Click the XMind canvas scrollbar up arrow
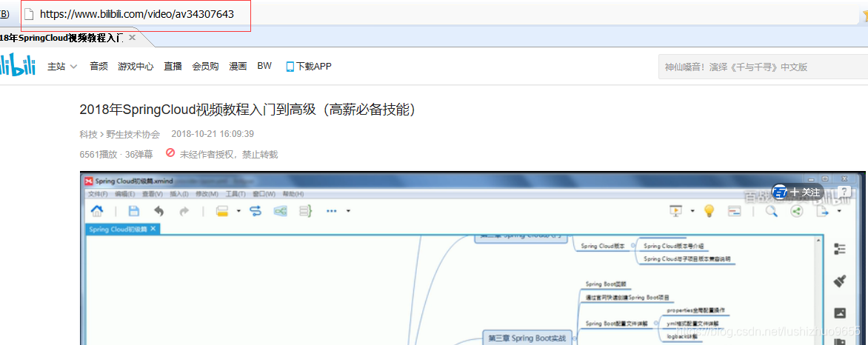Viewport: 868px width, 345px height. click(817, 241)
